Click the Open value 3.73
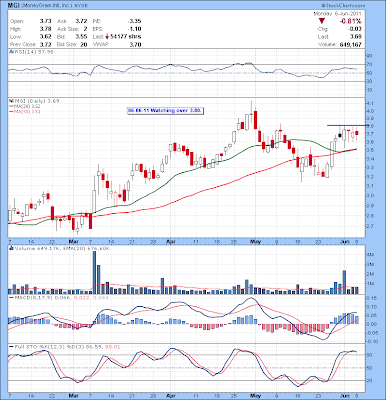This screenshot has width=386, height=400. pos(46,21)
